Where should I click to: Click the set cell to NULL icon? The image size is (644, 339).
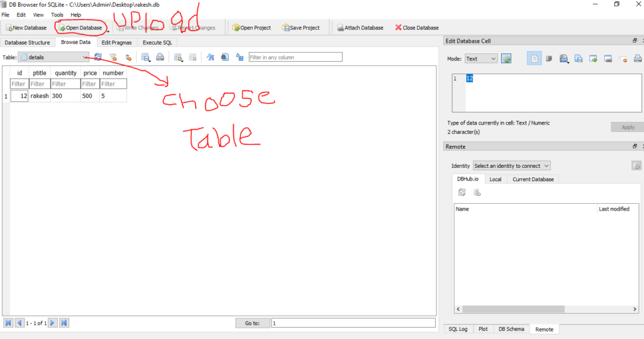click(x=623, y=58)
